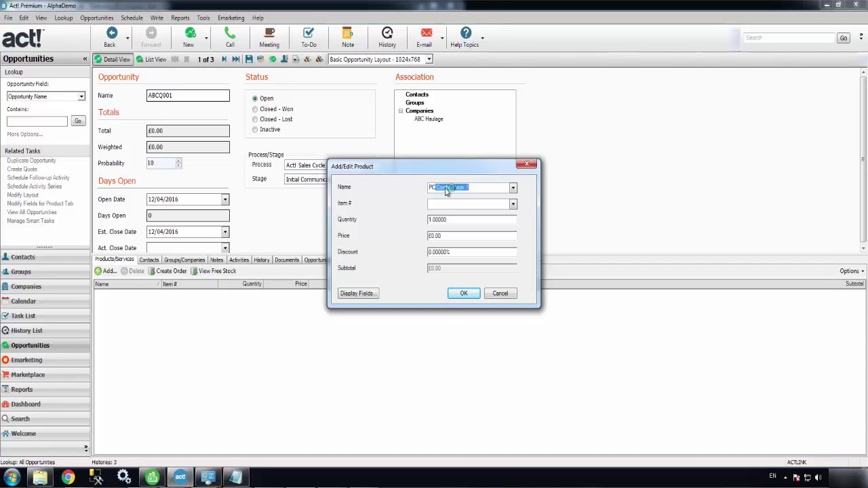Open History List in the navigation bar
Image resolution: width=868 pixels, height=488 pixels.
[45, 331]
